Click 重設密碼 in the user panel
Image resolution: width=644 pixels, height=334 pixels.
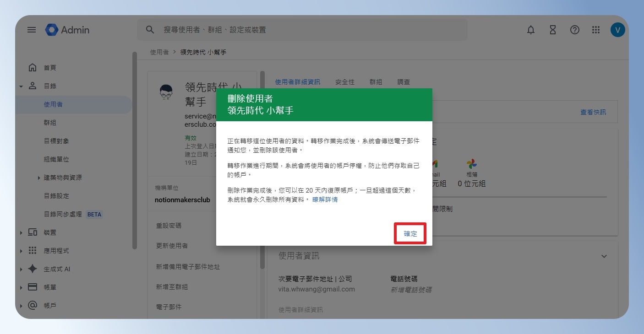(x=169, y=226)
